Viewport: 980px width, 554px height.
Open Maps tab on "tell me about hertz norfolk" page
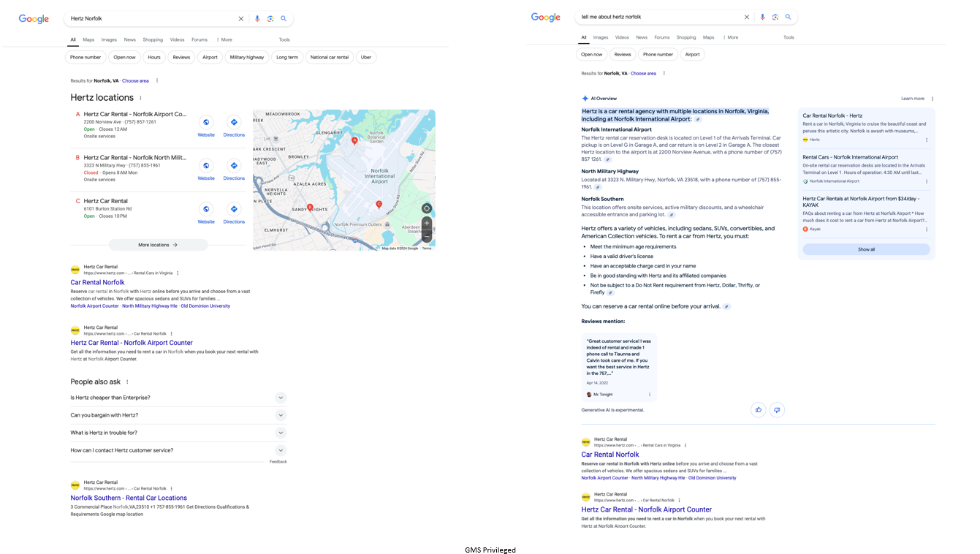point(709,37)
